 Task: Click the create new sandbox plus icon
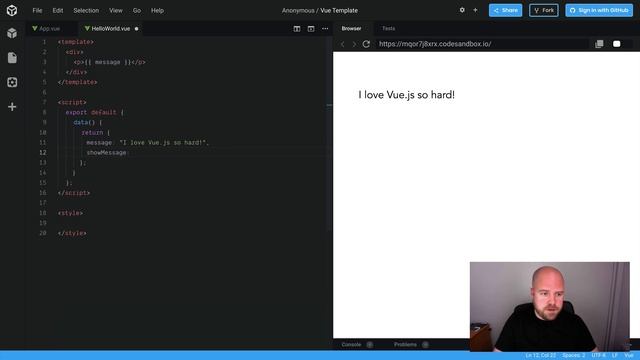coord(475,10)
